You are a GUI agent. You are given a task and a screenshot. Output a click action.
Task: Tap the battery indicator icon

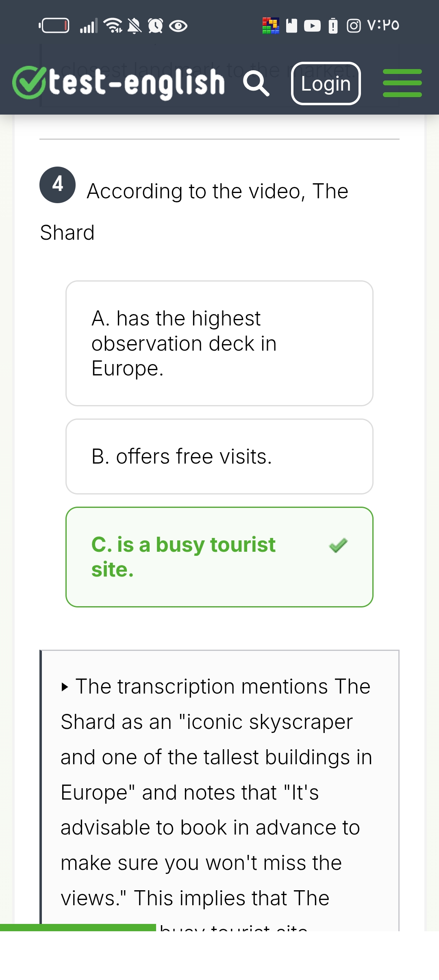54,26
